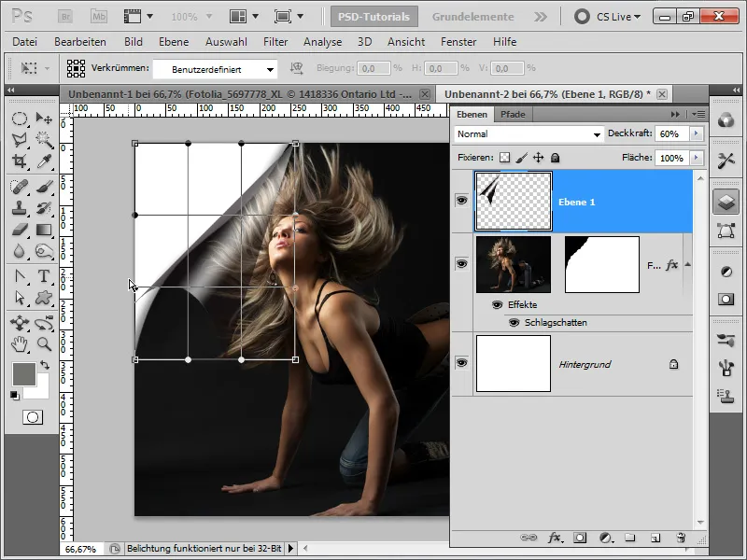Select the Eyedropper tool

44,161
